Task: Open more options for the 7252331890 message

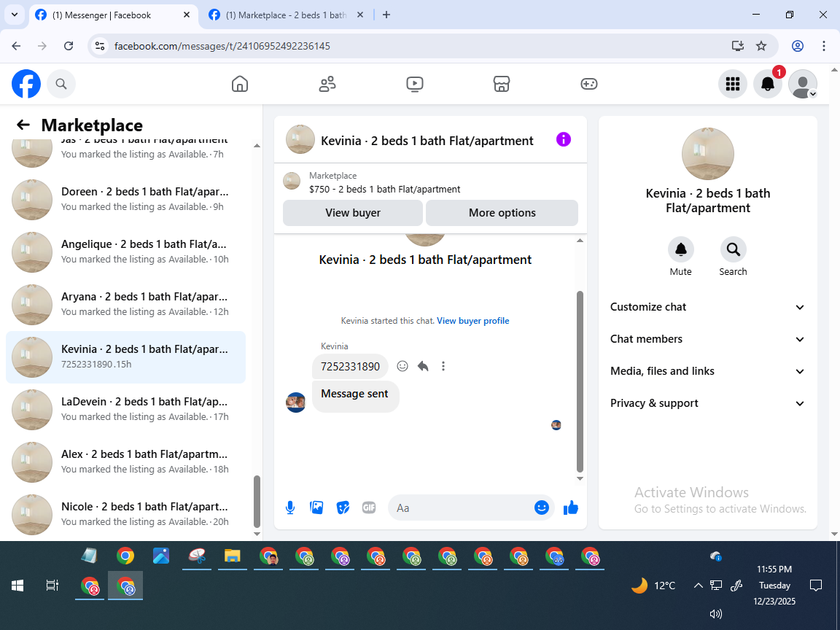Action: [443, 366]
